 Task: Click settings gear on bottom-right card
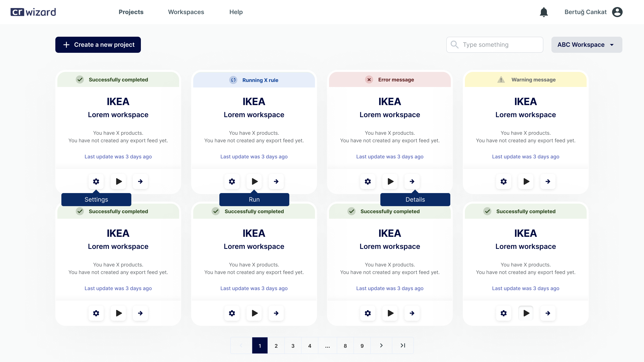click(504, 313)
